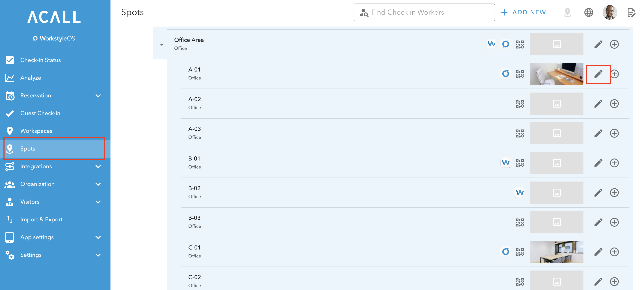
Task: Click the W badge icon on B-02 row
Action: tap(520, 193)
